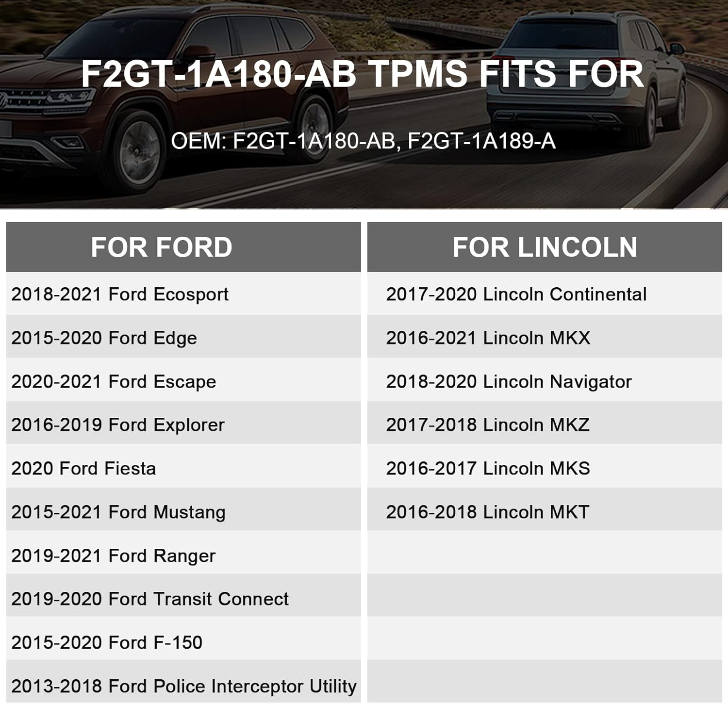Click the Ford Police Interceptor Utility row

(x=183, y=687)
